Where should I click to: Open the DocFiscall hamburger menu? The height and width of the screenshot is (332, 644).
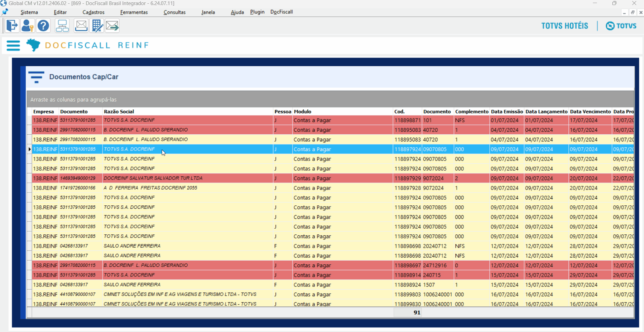(x=13, y=45)
